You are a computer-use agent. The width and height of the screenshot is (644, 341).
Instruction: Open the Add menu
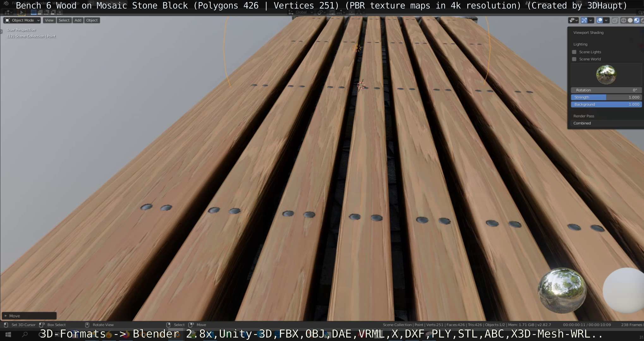(78, 20)
